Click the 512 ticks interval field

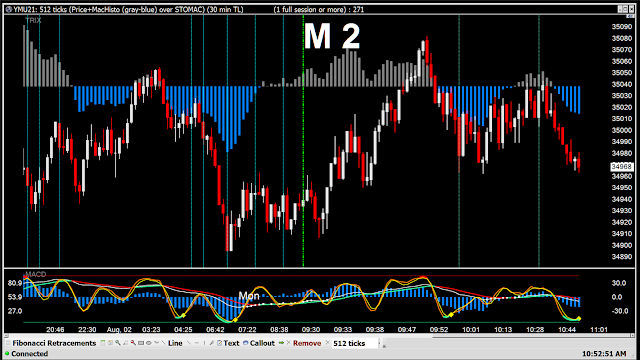354,343
